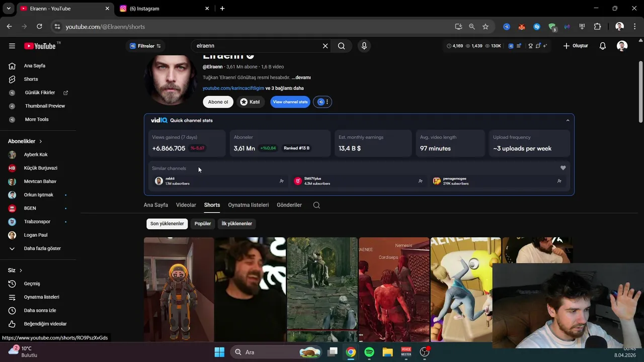The width and height of the screenshot is (644, 362).
Task: Select the Popüler filter chip
Action: pos(203,224)
